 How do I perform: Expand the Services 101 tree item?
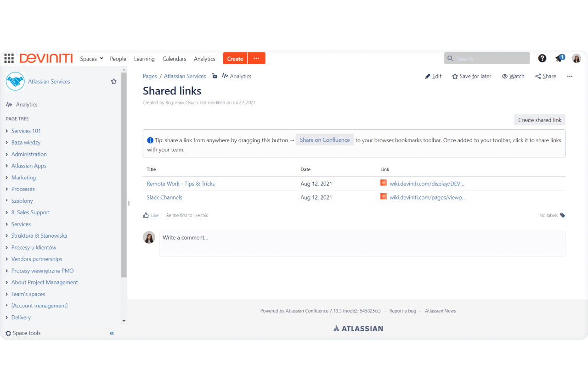point(6,131)
